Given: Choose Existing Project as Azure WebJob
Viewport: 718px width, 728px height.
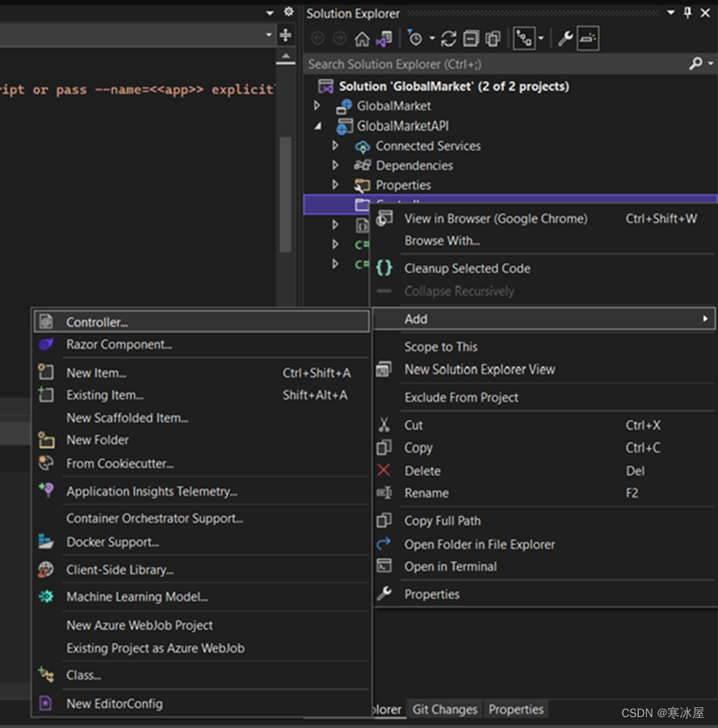Looking at the screenshot, I should point(202,648).
